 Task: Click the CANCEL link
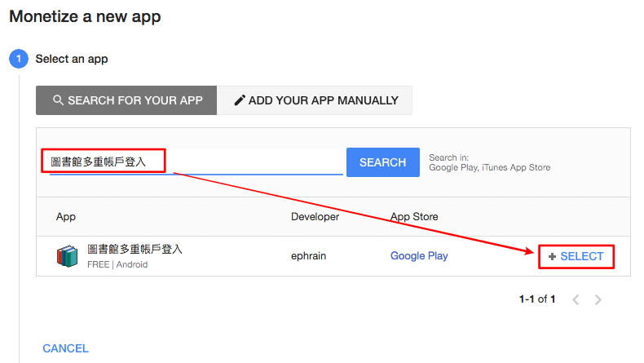click(x=65, y=348)
